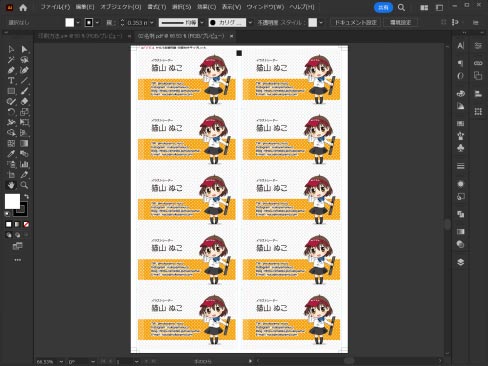Open Arrange Documents grid icon
Screen dimensions: 488x366
click(x=424, y=8)
